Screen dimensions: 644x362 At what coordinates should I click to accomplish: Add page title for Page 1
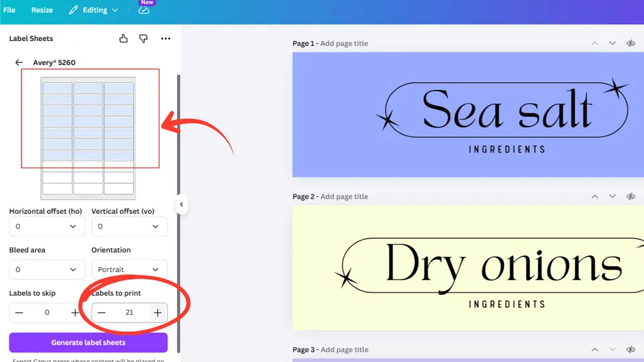pos(343,44)
